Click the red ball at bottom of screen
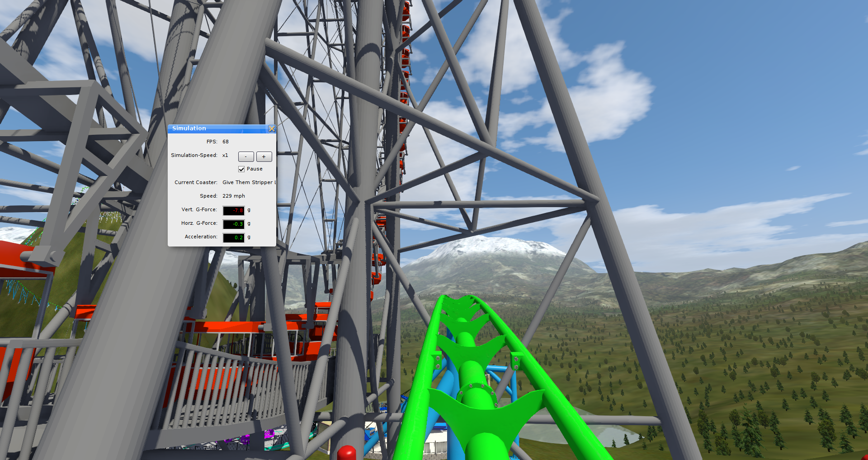The width and height of the screenshot is (868, 460). [x=347, y=452]
